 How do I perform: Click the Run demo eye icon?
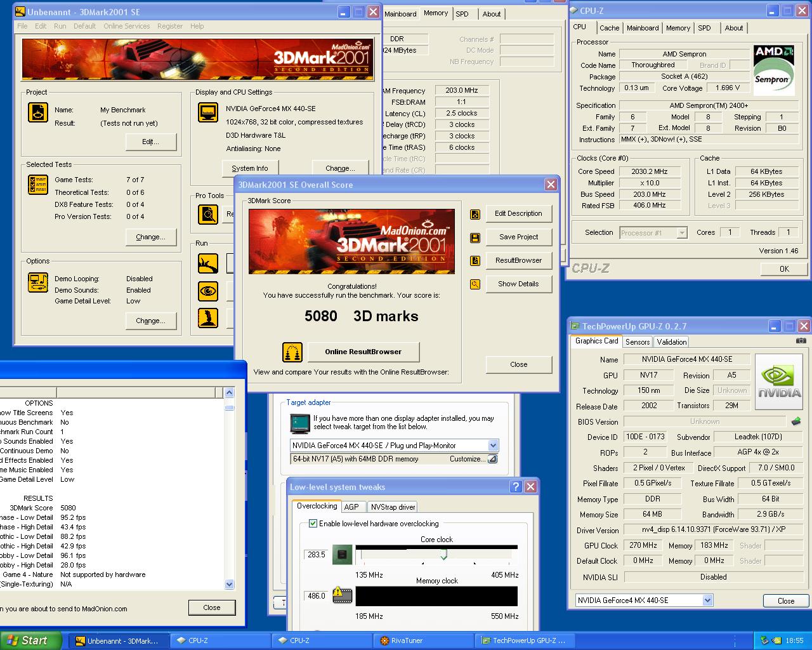click(208, 291)
